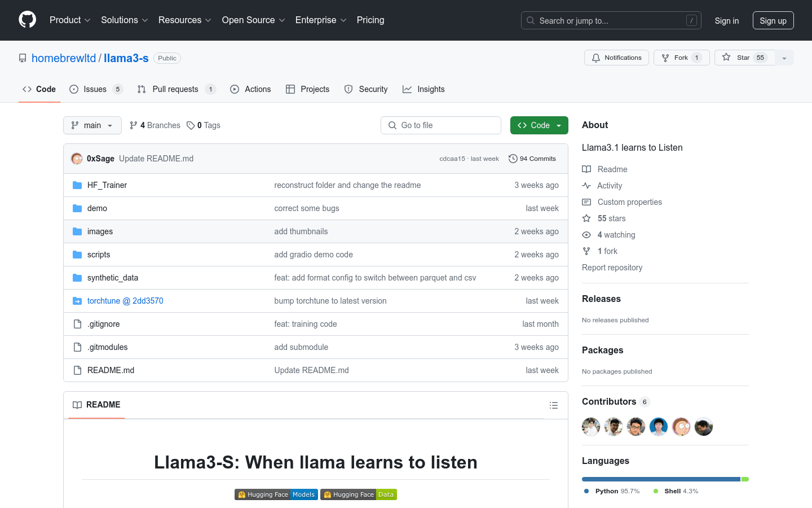Open the torchtune @ 2dd3570 submodule link
812x508 pixels.
[x=125, y=301]
